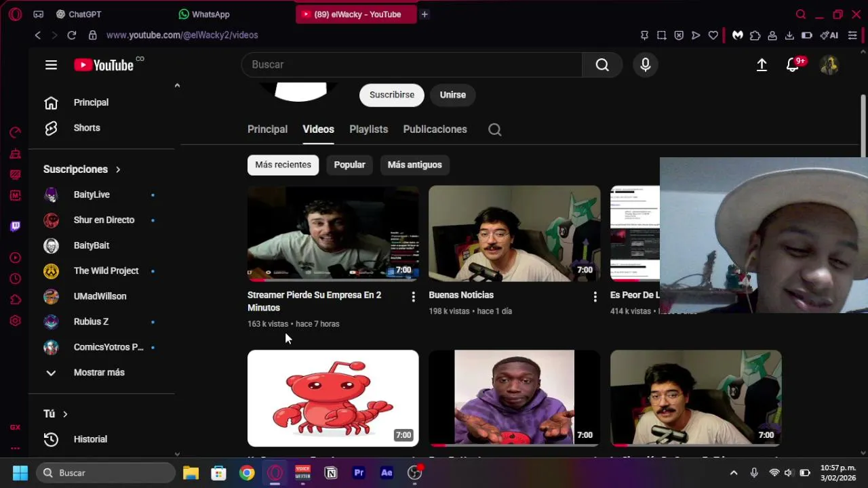Open the Opera GX sidebar extensions cube
Screen dimensions: 868x488
15,300
